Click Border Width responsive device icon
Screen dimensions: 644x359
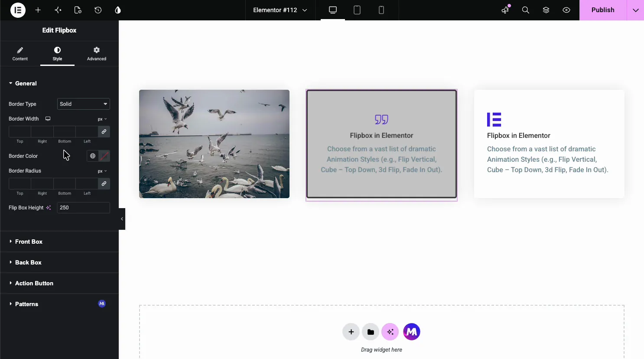tap(48, 119)
